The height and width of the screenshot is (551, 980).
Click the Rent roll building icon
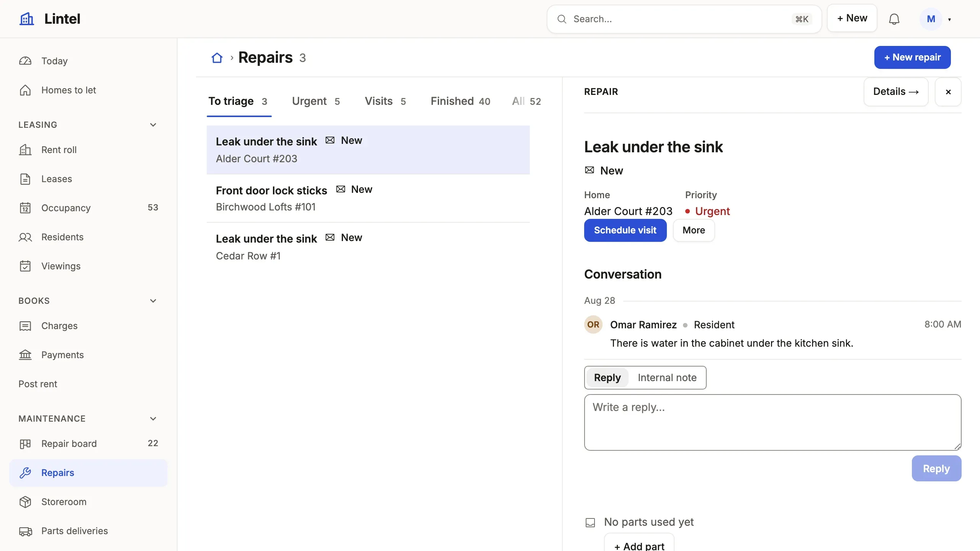point(25,150)
